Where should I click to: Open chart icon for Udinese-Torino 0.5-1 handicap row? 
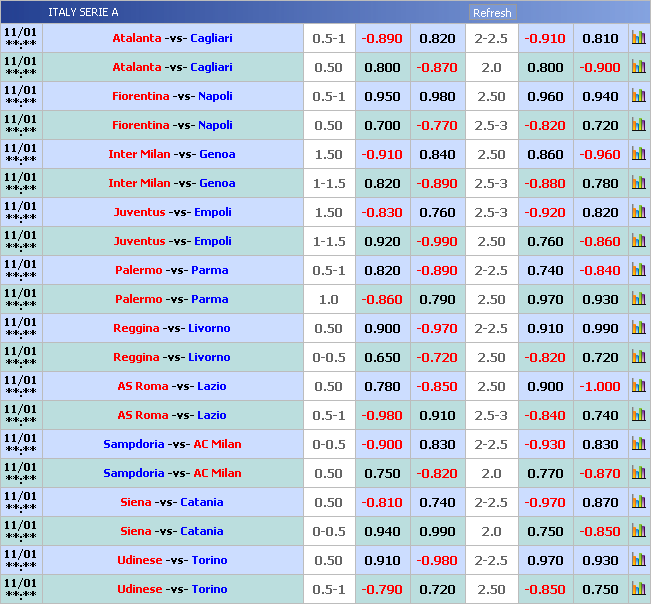click(x=638, y=589)
